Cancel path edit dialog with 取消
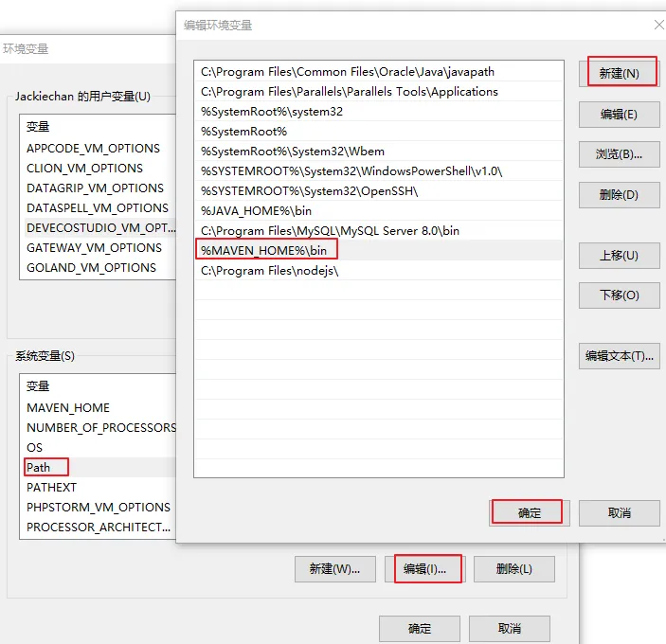Screen dimensions: 666x644 point(619,512)
